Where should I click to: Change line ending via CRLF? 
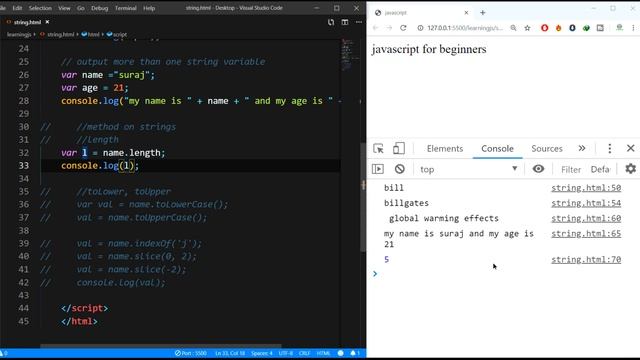point(304,353)
